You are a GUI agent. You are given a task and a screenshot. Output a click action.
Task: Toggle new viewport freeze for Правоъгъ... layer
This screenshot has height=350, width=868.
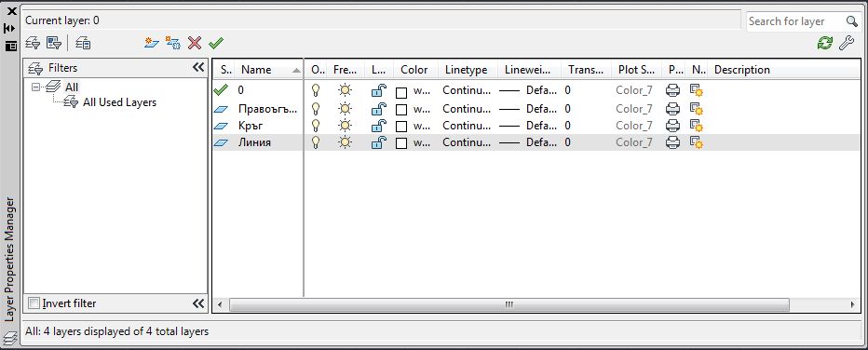(697, 109)
